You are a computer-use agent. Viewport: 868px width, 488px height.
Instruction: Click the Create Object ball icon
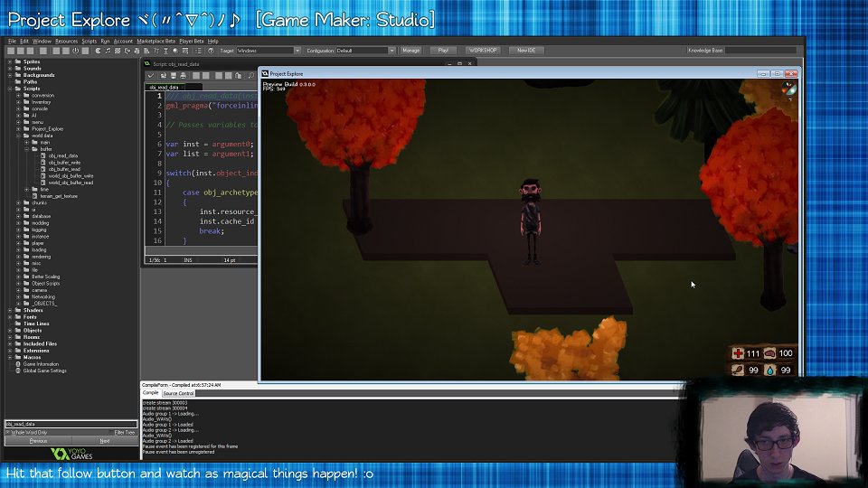point(175,51)
